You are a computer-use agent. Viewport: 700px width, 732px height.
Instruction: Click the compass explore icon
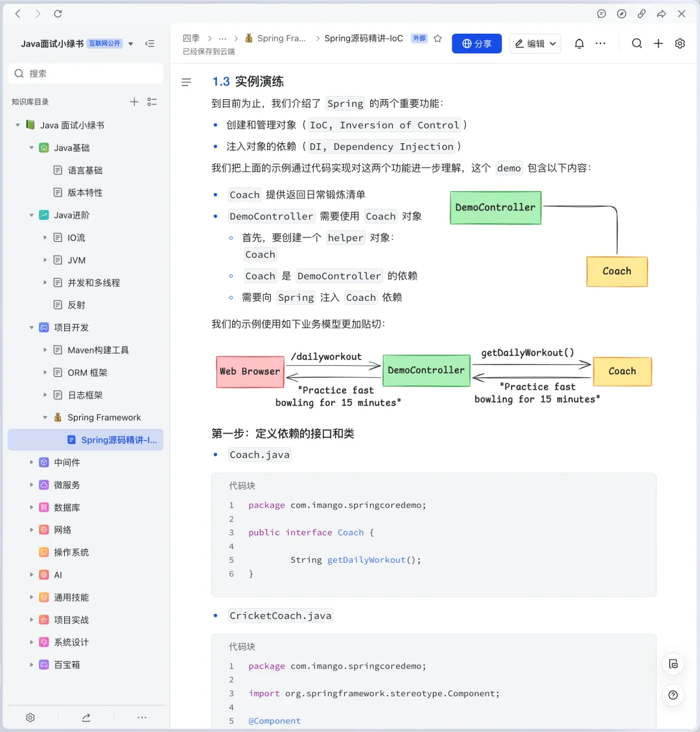coord(622,14)
